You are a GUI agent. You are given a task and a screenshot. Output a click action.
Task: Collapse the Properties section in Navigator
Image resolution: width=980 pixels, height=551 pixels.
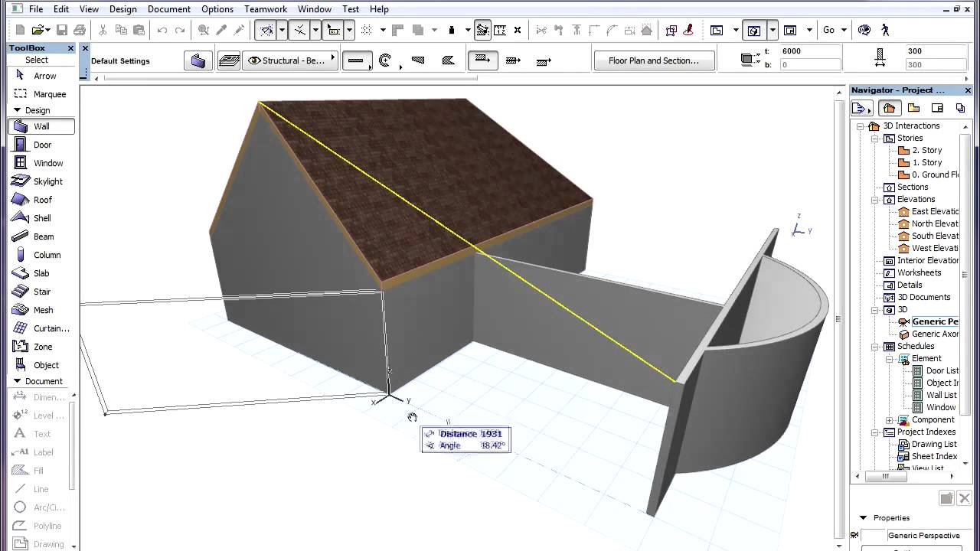863,518
